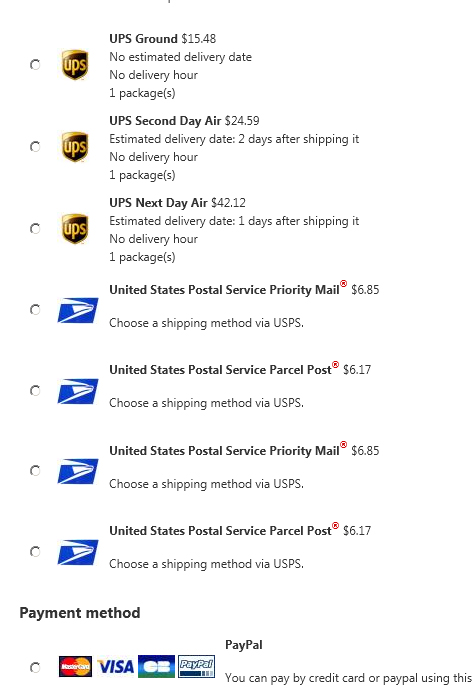Choose the PayPal payment method radio button
Viewport: 474px width, 699px height.
tap(35, 667)
